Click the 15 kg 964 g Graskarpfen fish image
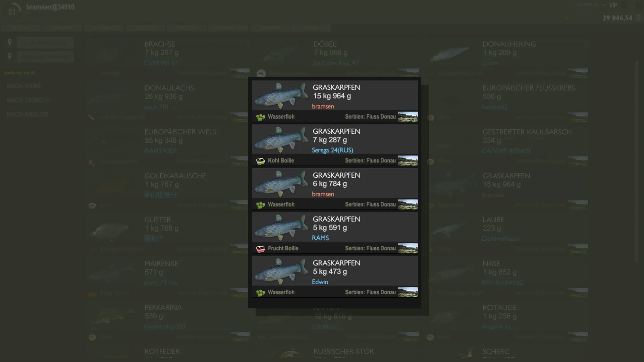This screenshot has width=644, height=362. (x=281, y=96)
